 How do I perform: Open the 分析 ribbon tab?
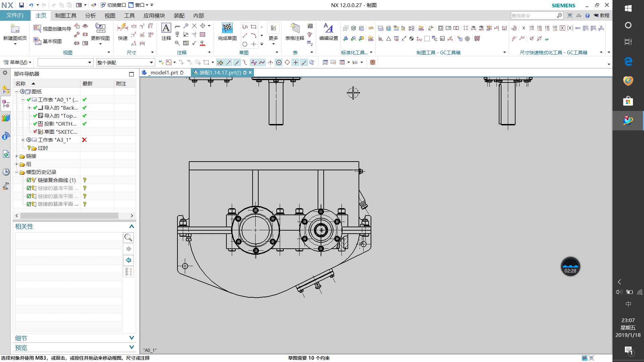pos(90,16)
